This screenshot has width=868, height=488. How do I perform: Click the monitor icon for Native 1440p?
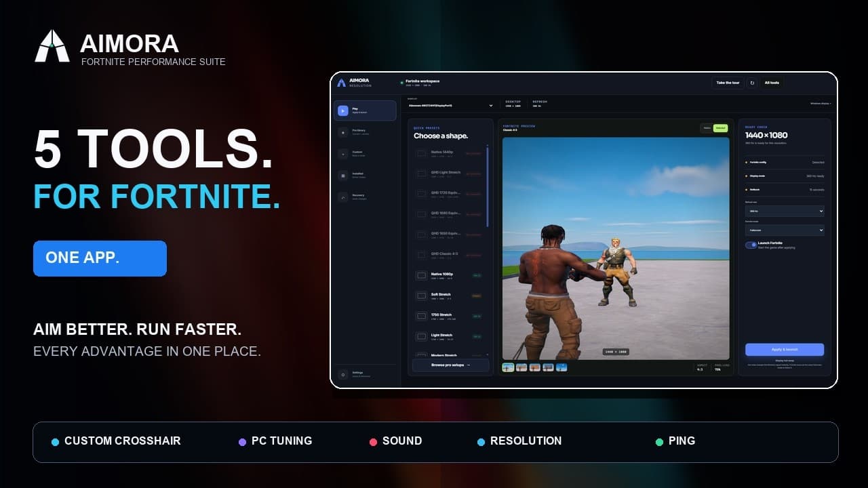421,153
